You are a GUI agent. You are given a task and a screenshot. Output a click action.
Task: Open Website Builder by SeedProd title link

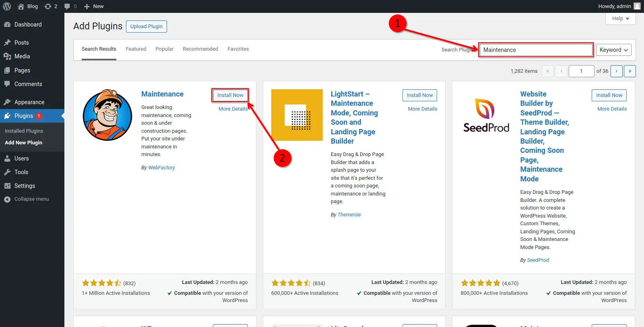coord(544,136)
